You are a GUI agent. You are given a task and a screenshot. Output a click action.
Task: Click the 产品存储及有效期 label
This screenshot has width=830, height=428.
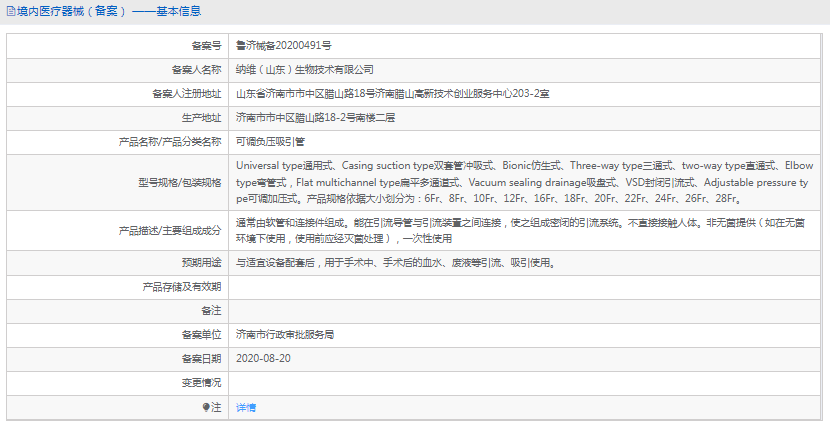coord(182,287)
